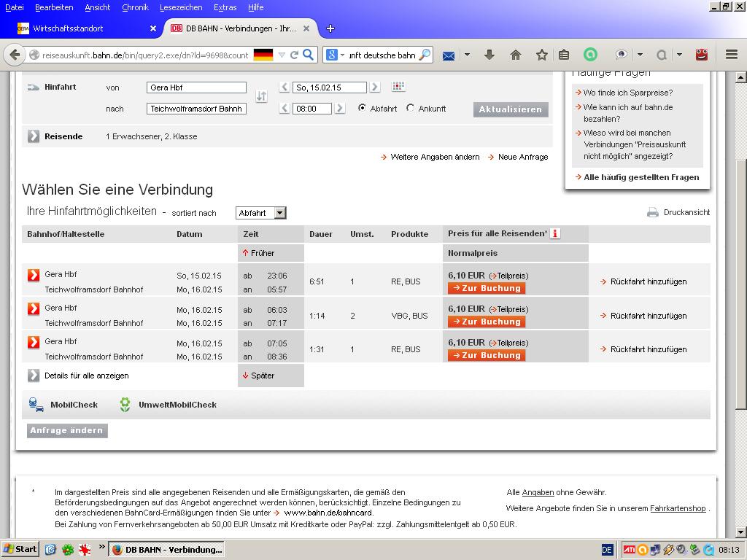
Task: Open the search engine selector dropdown
Action: click(343, 55)
